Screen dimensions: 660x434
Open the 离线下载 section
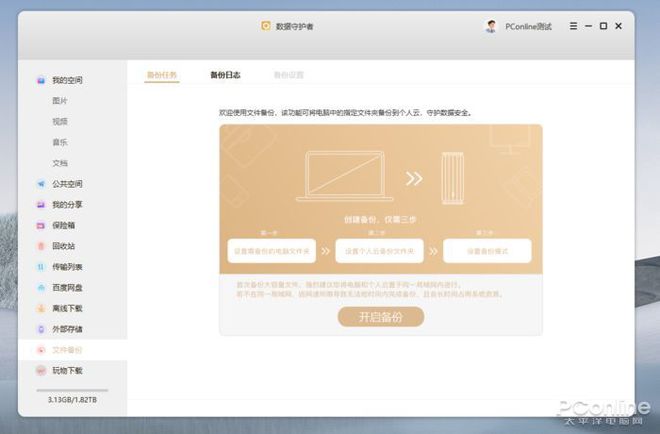[x=67, y=309]
